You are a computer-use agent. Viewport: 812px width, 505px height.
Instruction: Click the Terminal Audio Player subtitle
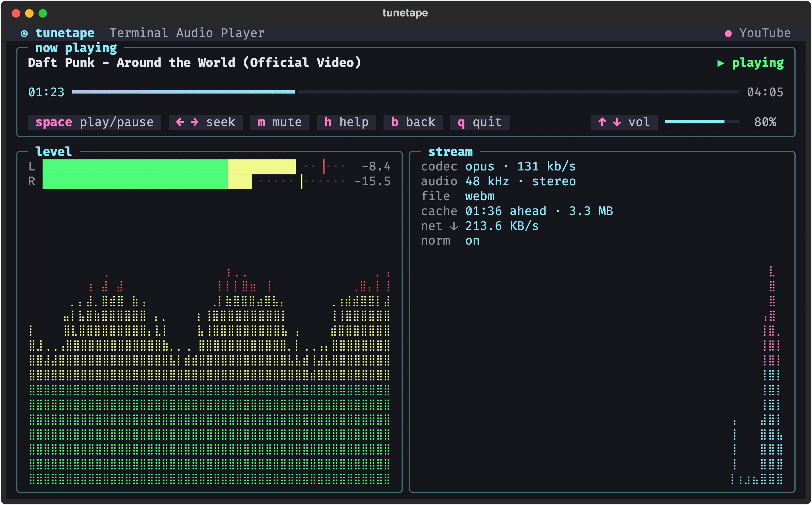(187, 33)
